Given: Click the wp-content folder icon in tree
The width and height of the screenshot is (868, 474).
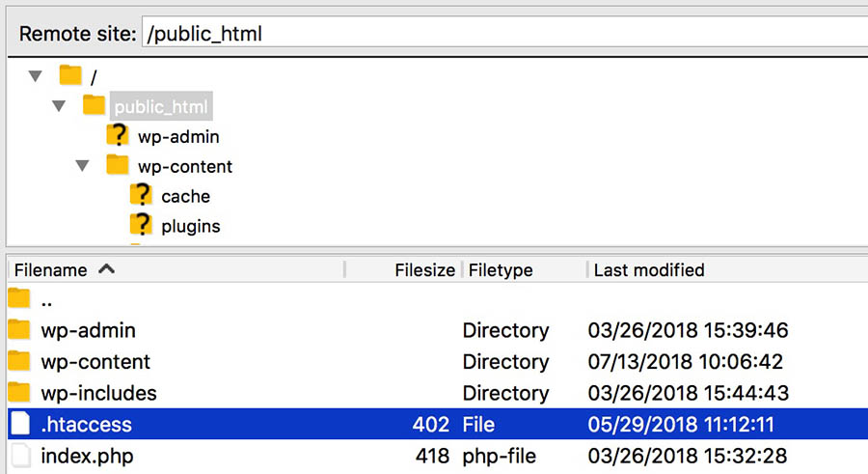Looking at the screenshot, I should (x=118, y=166).
